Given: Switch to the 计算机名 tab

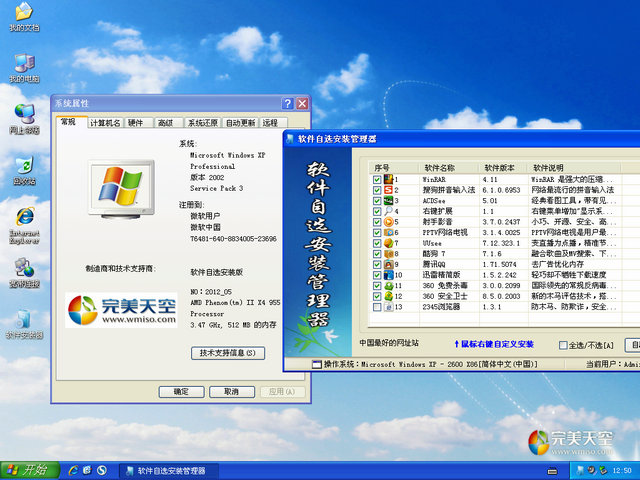Looking at the screenshot, I should 105,123.
